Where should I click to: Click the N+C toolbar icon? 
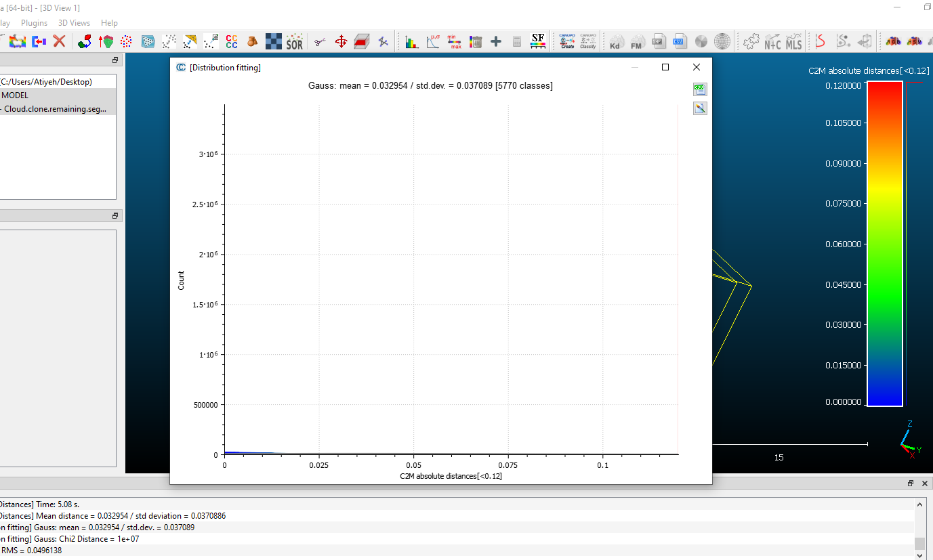pyautogui.click(x=772, y=42)
